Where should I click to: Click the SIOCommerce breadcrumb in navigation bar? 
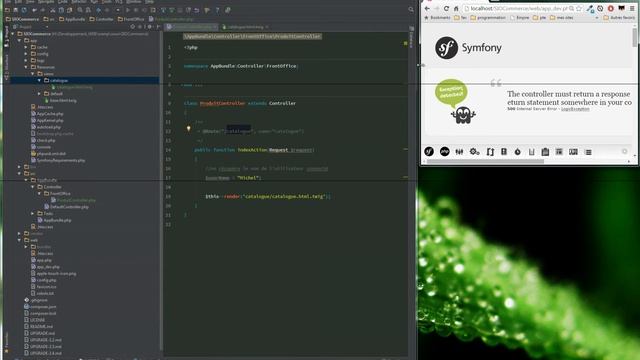coord(22,19)
